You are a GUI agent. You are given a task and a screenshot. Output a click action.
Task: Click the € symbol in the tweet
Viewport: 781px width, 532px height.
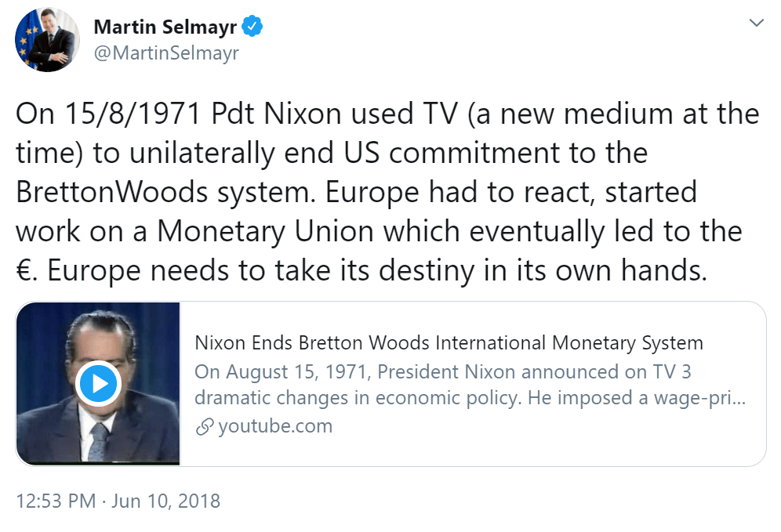coord(24,271)
